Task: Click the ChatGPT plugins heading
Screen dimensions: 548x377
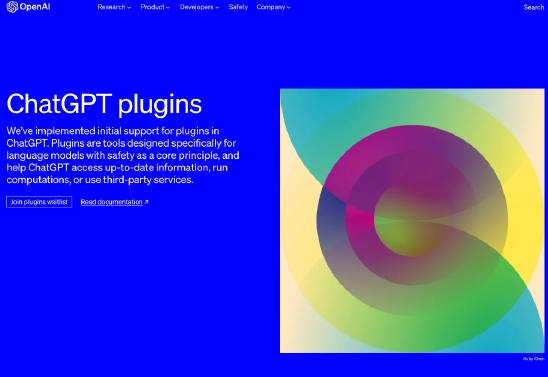Action: tap(104, 104)
